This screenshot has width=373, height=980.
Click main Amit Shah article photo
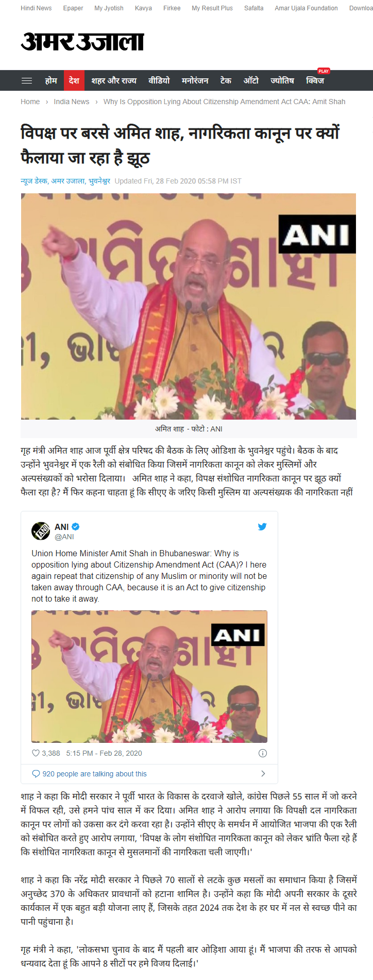pyautogui.click(x=189, y=306)
